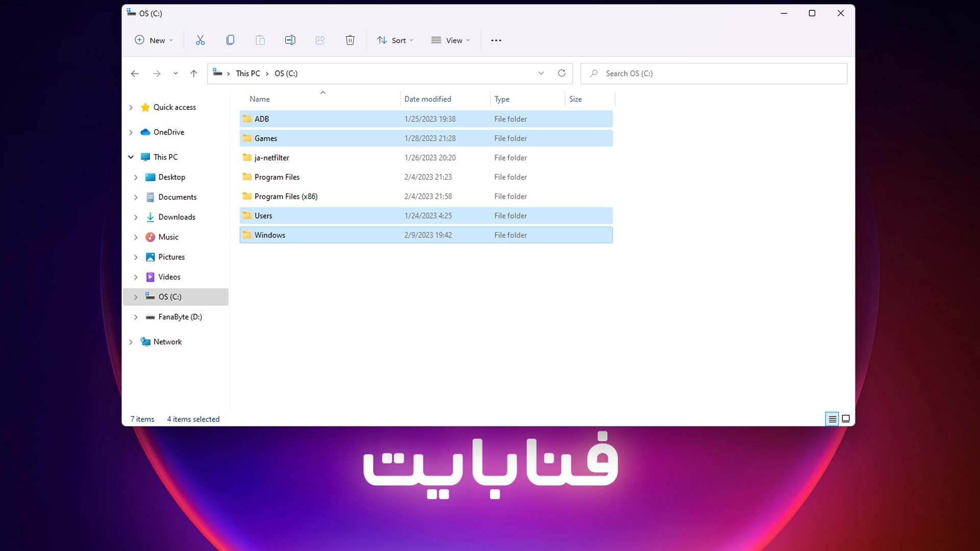Expand the OneDrive tree node
Image resolution: width=980 pixels, height=551 pixels.
coord(131,132)
